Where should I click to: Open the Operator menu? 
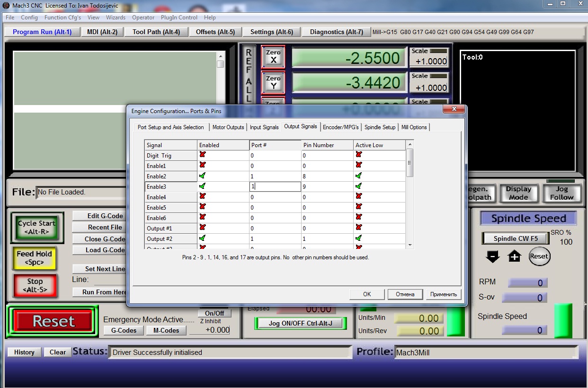click(143, 18)
